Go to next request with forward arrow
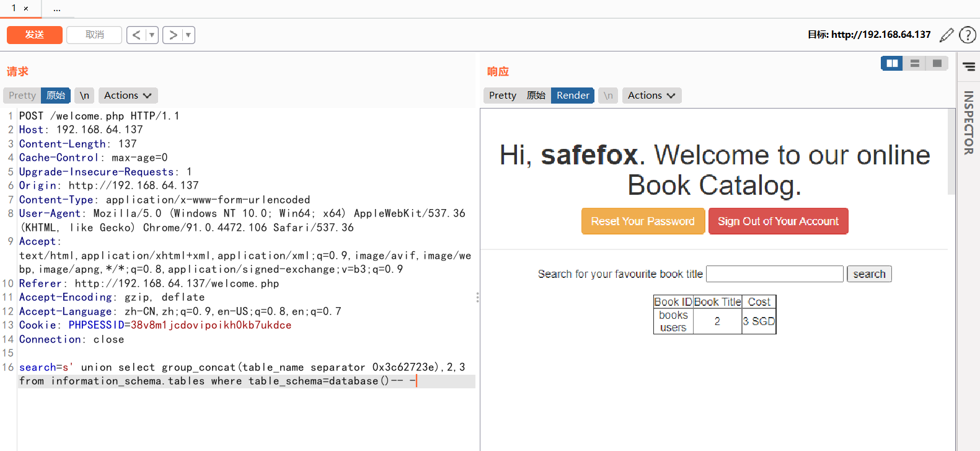The image size is (980, 451). 173,35
